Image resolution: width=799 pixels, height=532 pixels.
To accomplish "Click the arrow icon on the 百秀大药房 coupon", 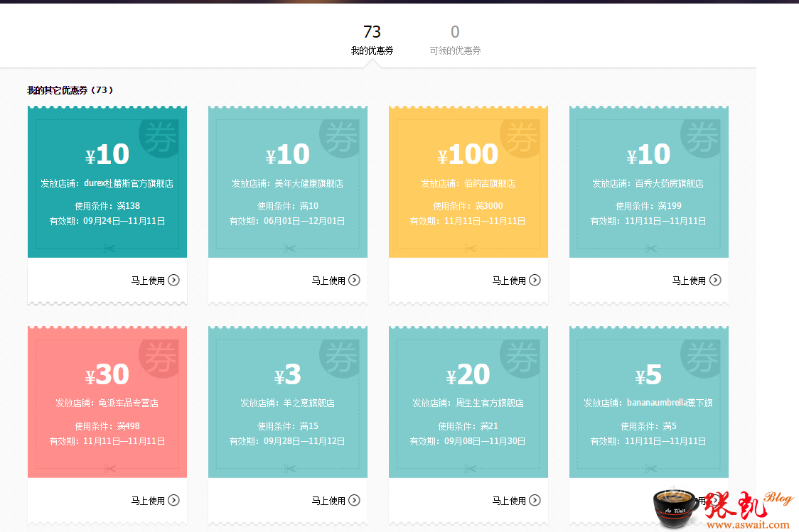I will click(715, 281).
